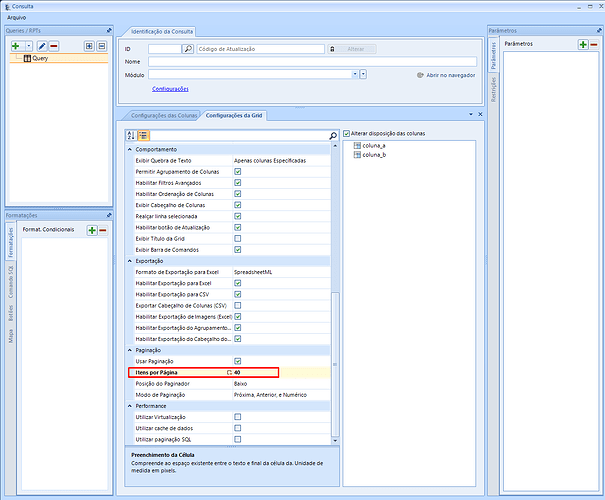Remove conditional format with red minus icon
Image resolution: width=605 pixels, height=500 pixels.
coord(102,230)
